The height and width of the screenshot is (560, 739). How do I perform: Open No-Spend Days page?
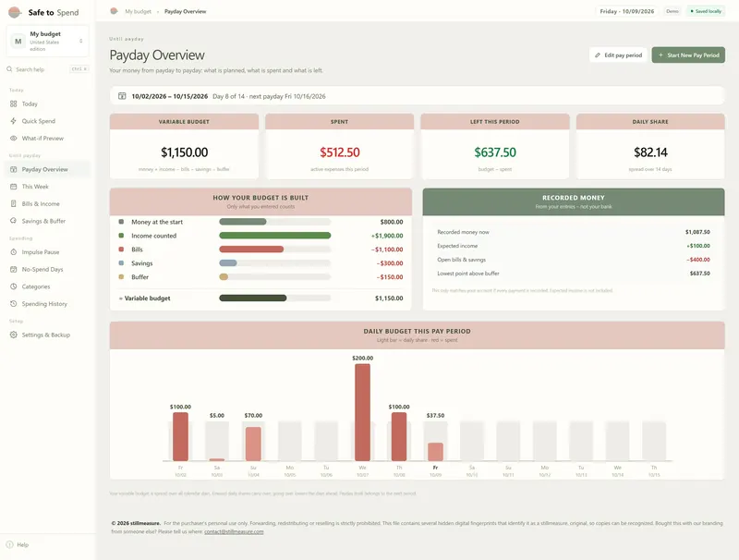(x=47, y=269)
